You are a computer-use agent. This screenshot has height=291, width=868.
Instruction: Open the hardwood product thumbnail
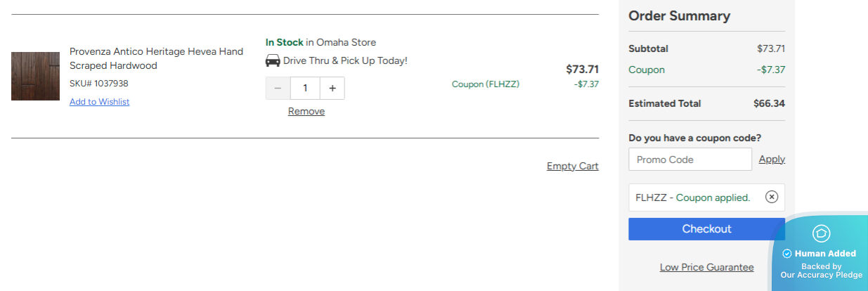(36, 76)
